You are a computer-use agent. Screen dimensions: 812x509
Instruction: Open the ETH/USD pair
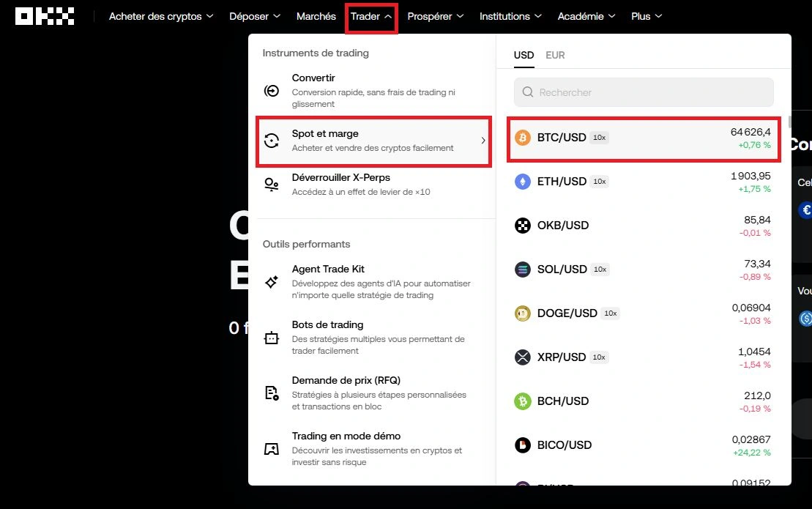644,182
